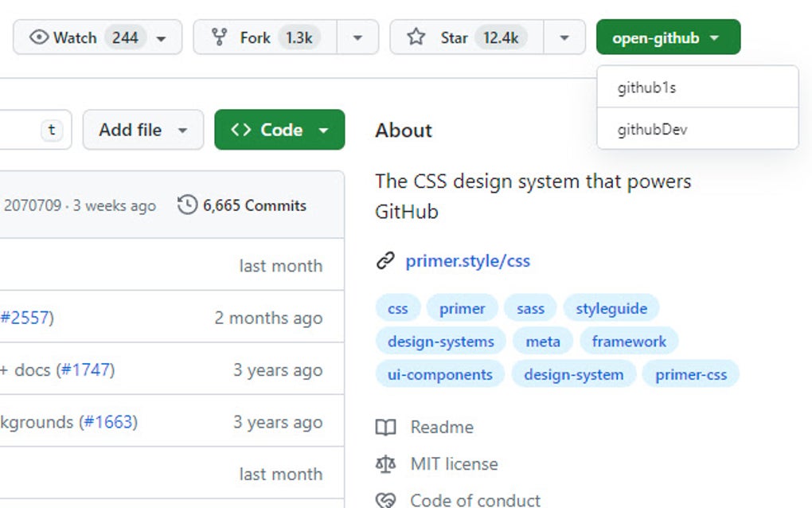This screenshot has height=508, width=812.
Task: Expand the Add file dropdown
Action: [182, 131]
